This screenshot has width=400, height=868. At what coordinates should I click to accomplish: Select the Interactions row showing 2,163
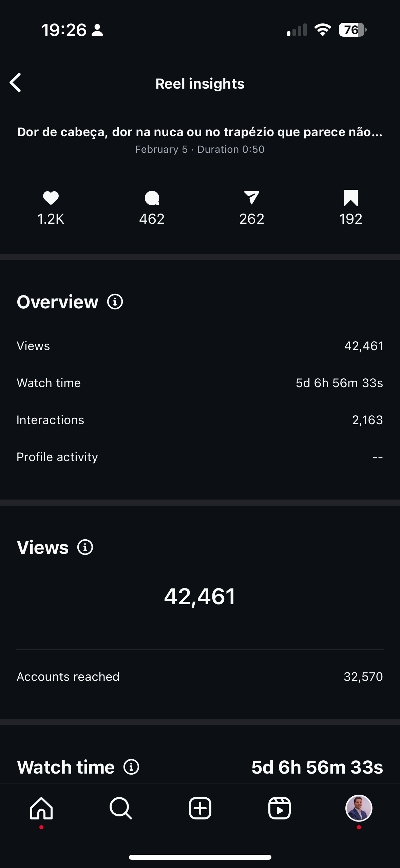tap(200, 420)
